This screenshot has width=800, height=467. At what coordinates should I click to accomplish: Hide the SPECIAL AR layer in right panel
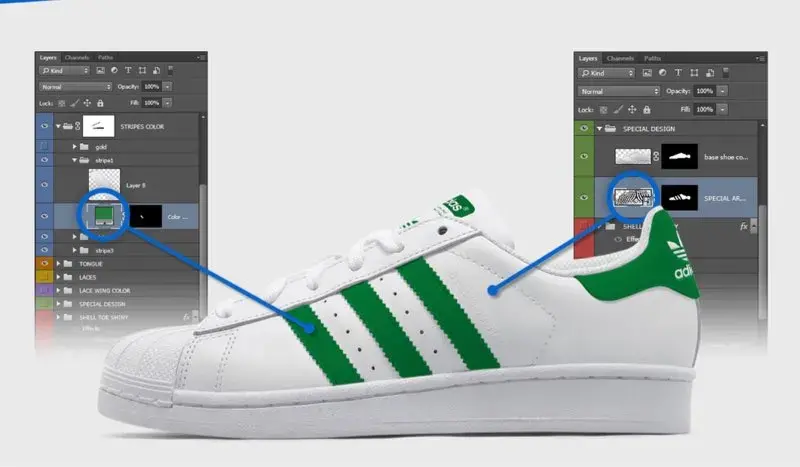point(584,198)
